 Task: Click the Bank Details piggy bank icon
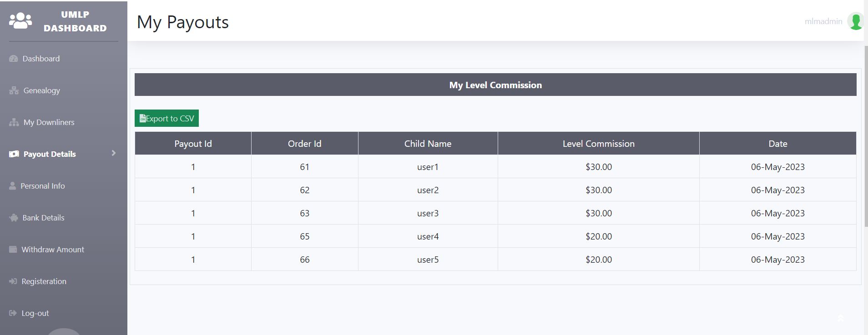13,218
